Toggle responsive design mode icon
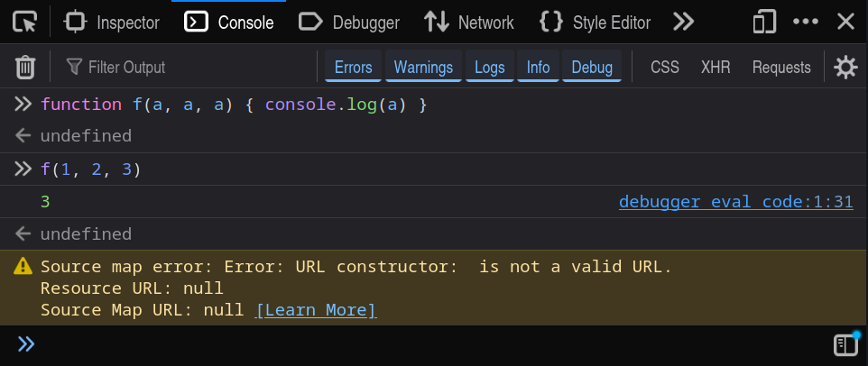 (x=764, y=23)
